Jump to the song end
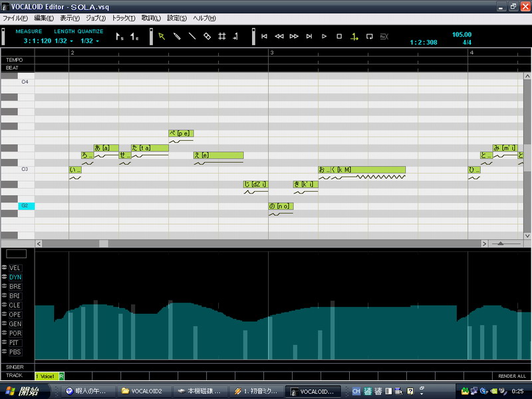The width and height of the screenshot is (532, 399). click(x=309, y=37)
